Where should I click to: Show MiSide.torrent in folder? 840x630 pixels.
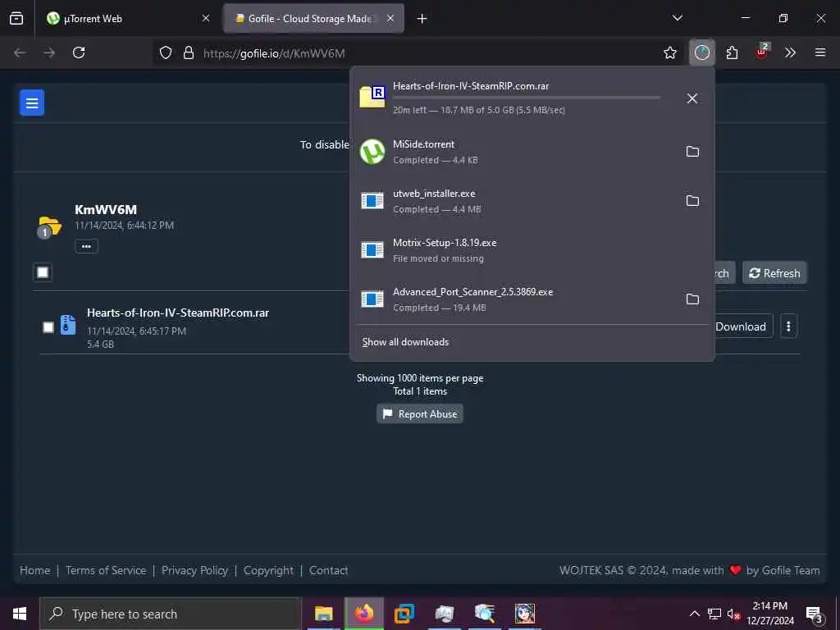pyautogui.click(x=692, y=152)
